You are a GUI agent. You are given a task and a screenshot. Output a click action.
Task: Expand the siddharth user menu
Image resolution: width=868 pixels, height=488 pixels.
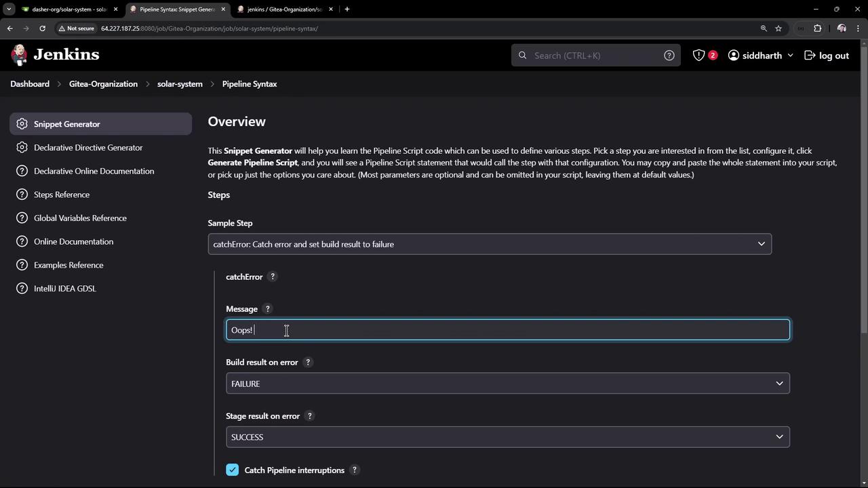tap(760, 56)
